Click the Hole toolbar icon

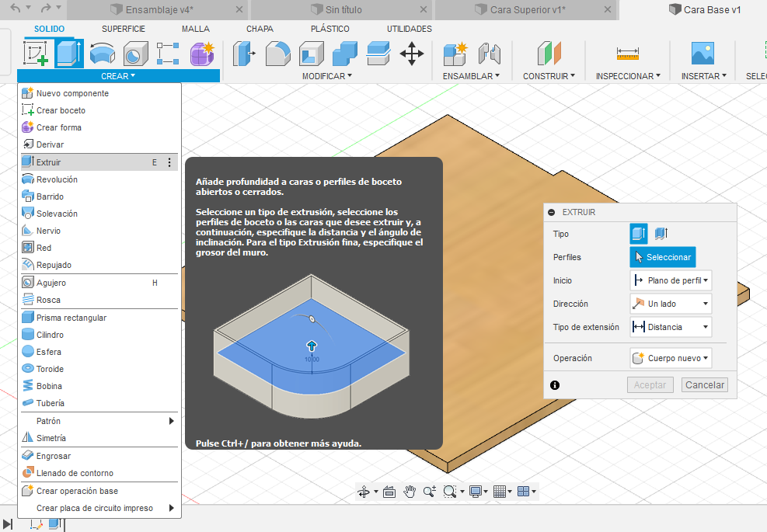[x=135, y=54]
